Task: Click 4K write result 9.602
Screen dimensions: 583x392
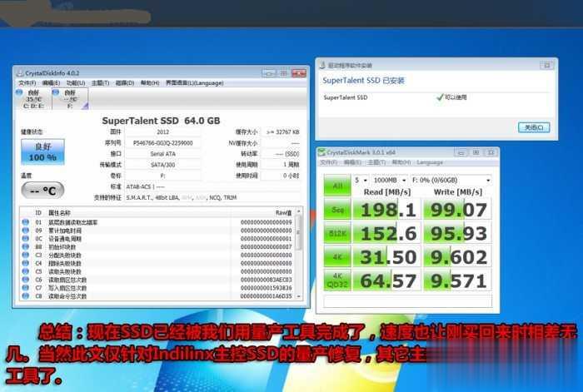Action: coord(458,256)
